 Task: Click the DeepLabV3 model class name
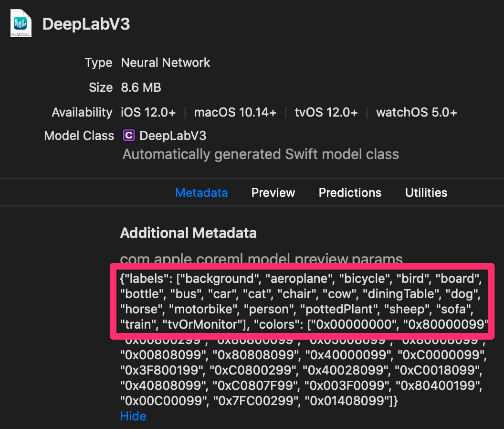(x=172, y=136)
